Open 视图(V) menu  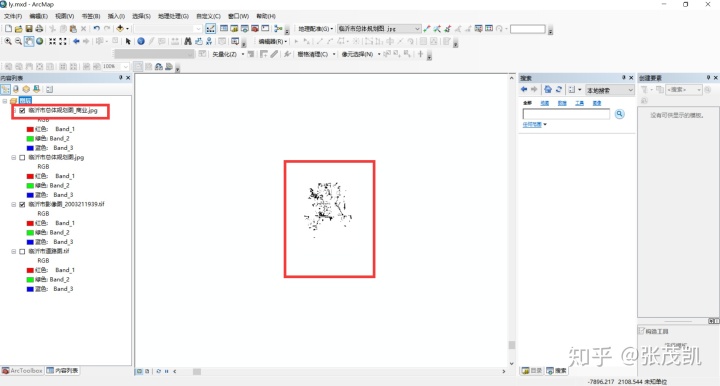[65, 16]
